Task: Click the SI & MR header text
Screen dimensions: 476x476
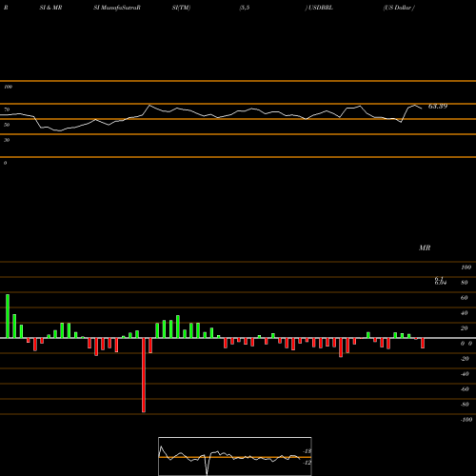Action: [50, 8]
